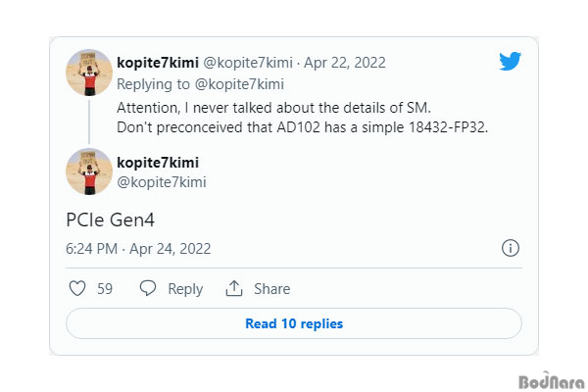Click the top kopite7kimi profile avatar
Image resolution: width=588 pixels, height=392 pixels.
[x=89, y=73]
